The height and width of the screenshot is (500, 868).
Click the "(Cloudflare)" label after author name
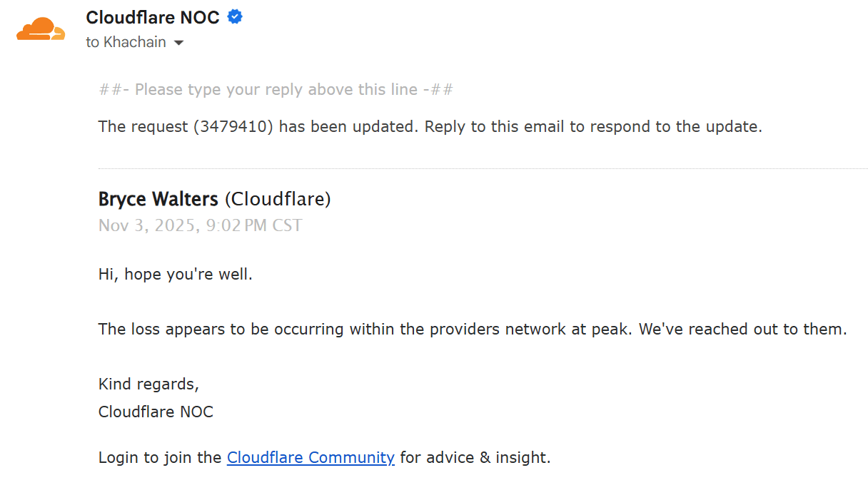click(278, 199)
